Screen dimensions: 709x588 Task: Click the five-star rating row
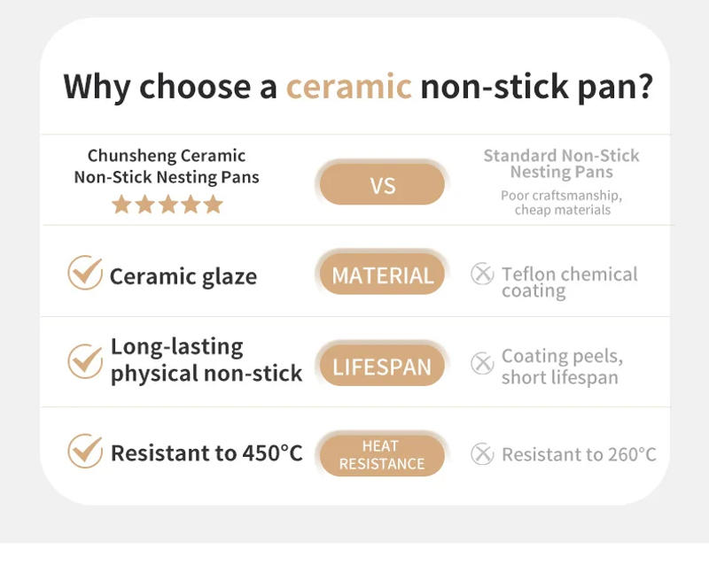(167, 205)
